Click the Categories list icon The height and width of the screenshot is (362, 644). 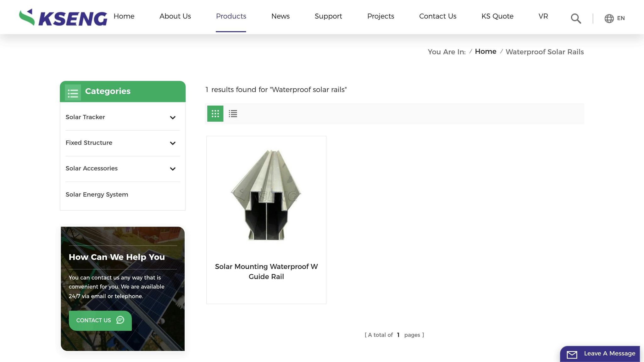coord(73,93)
